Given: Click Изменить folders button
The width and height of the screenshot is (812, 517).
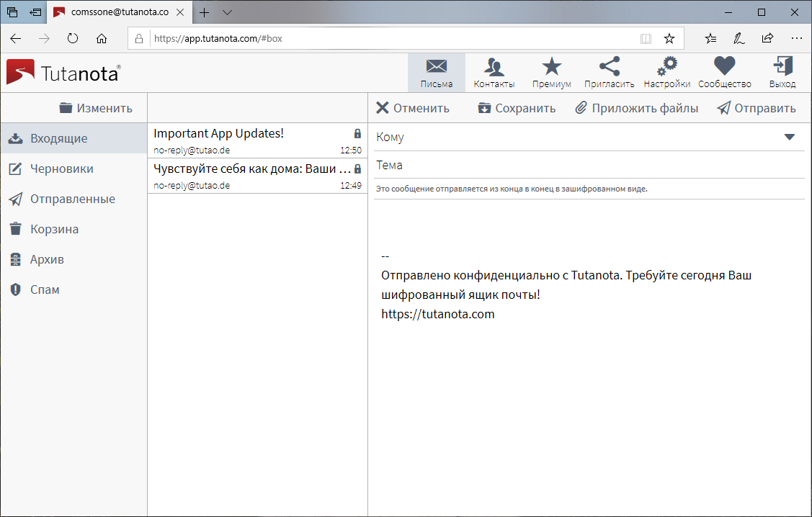Looking at the screenshot, I should pos(96,108).
